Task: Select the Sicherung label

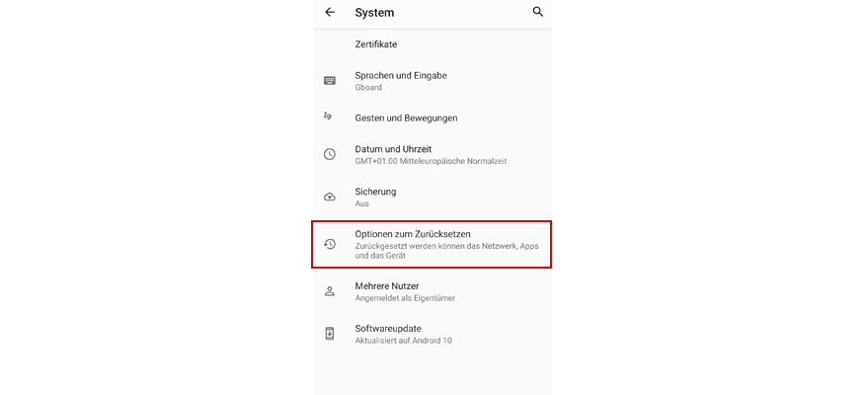Action: tap(375, 192)
